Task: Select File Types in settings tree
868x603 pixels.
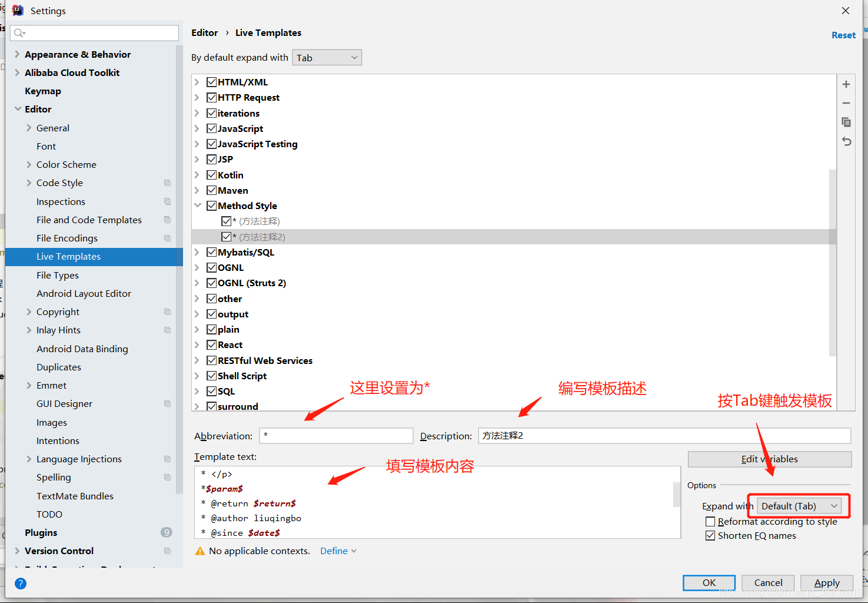Action: pos(58,275)
